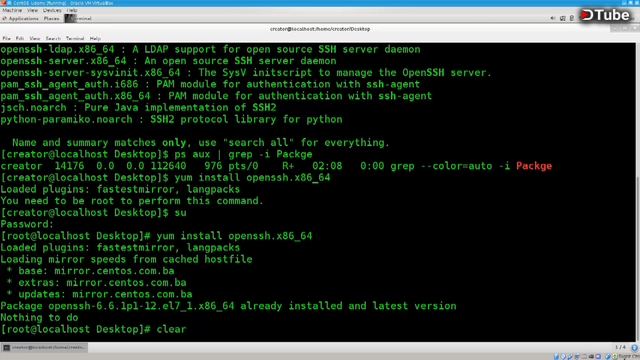This screenshot has width=640, height=360.
Task: Click '* base: mirror.centos.com.ba' line
Action: (90, 271)
